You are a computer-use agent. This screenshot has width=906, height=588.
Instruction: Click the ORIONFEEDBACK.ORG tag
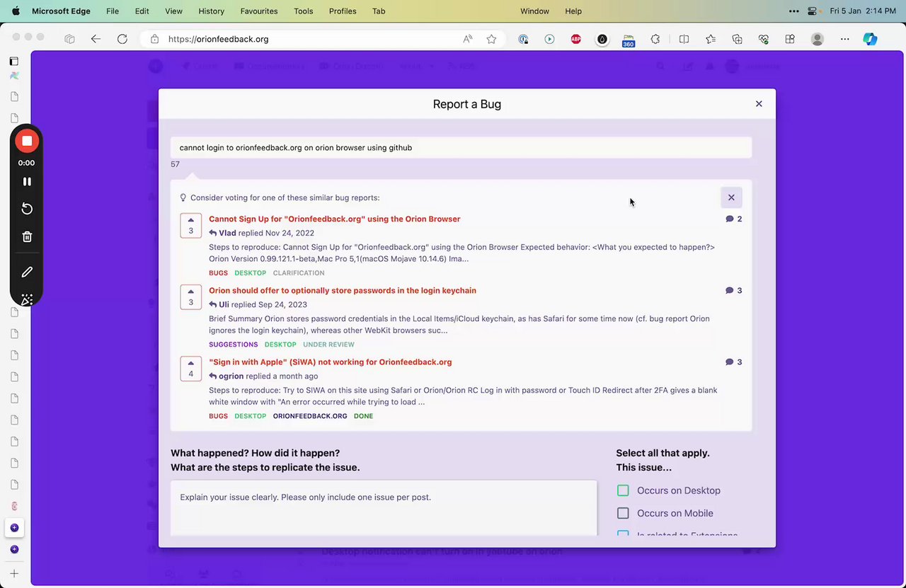click(310, 416)
